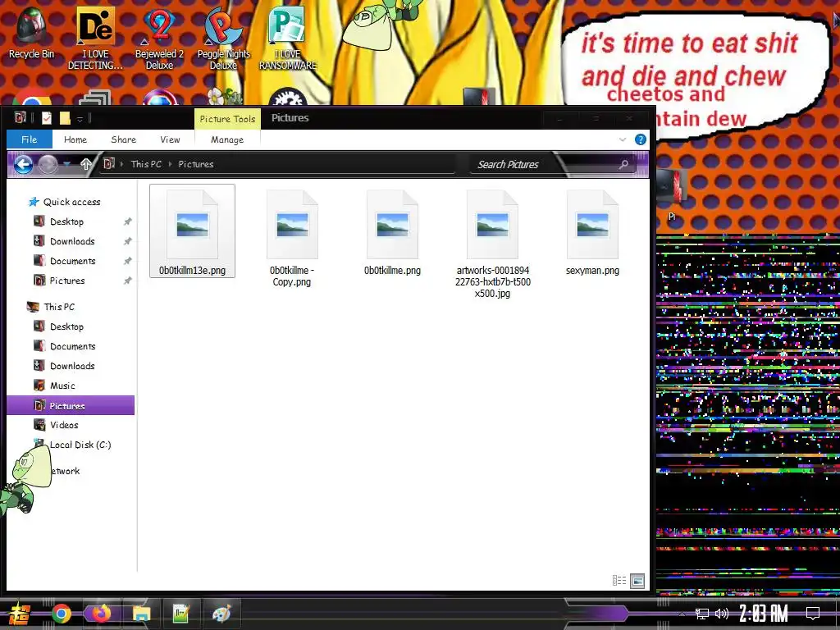Image resolution: width=840 pixels, height=630 pixels.
Task: Open the Music folder
Action: click(62, 386)
